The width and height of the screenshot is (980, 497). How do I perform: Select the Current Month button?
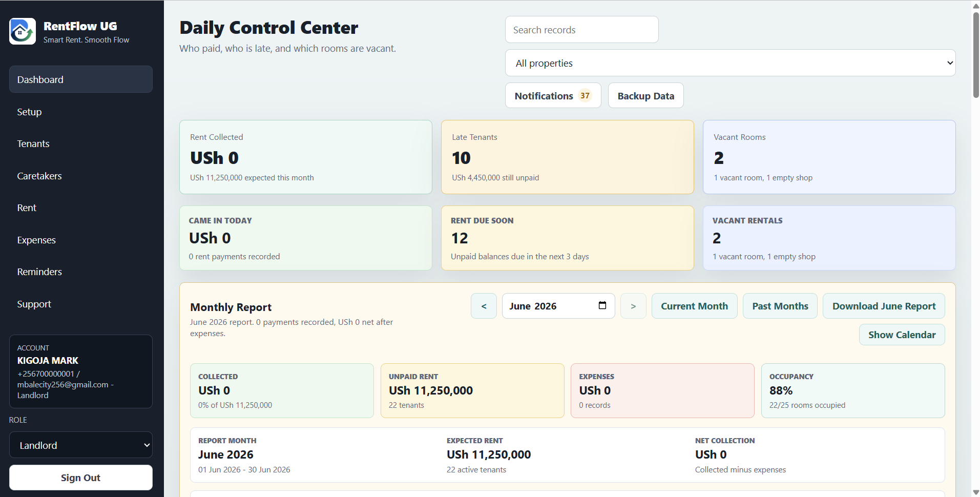click(694, 306)
